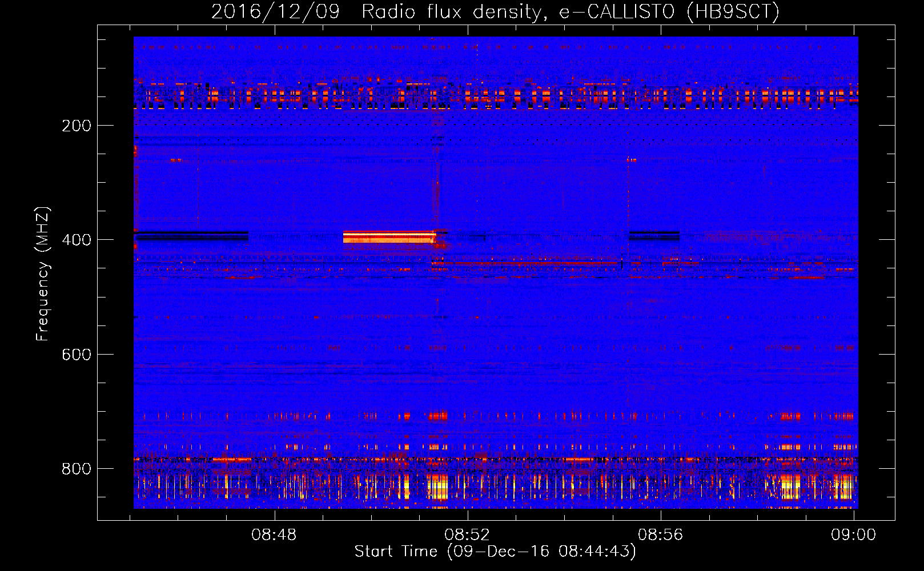Click the plot title 'Radio flux density, e-CALLISTO (HB9SCT)'
The width and height of the screenshot is (924, 571).
click(571, 11)
